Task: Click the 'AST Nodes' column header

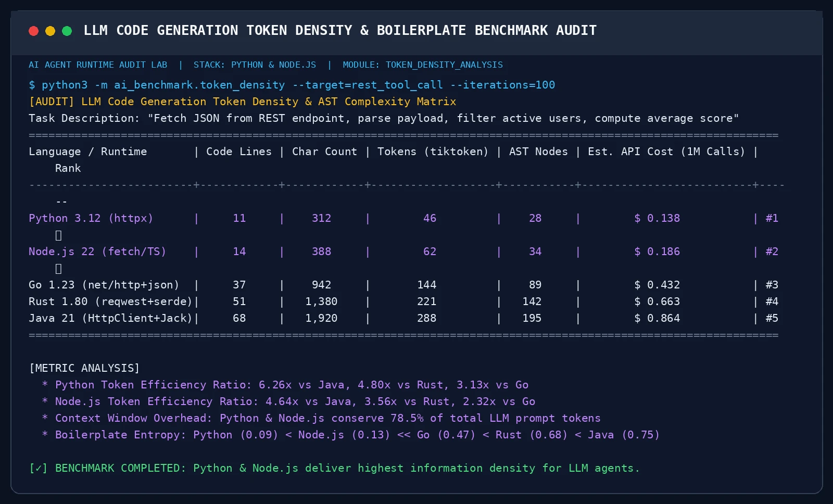Action: click(x=538, y=152)
